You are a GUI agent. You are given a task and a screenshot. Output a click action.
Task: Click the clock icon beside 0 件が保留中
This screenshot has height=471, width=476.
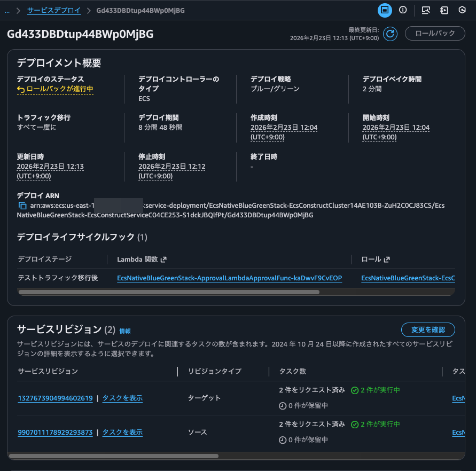coord(282,405)
